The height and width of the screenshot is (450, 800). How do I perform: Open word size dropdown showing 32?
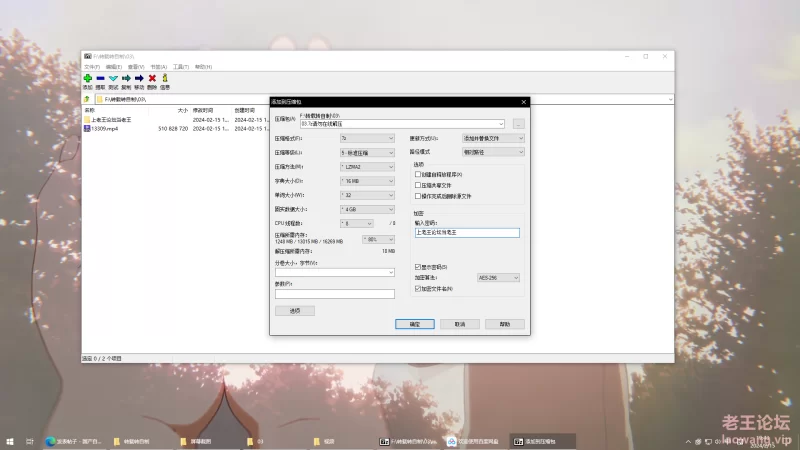[x=367, y=195]
